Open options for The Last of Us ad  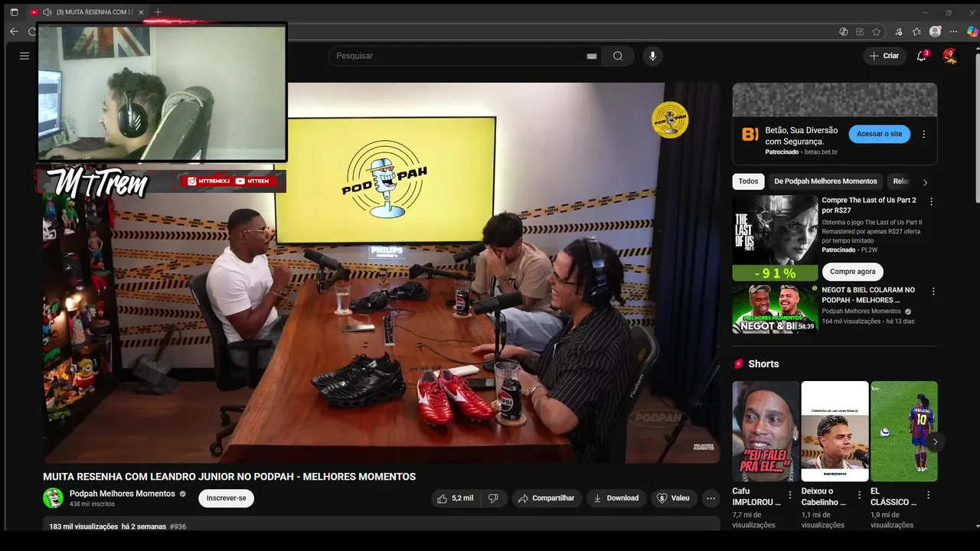click(x=931, y=202)
